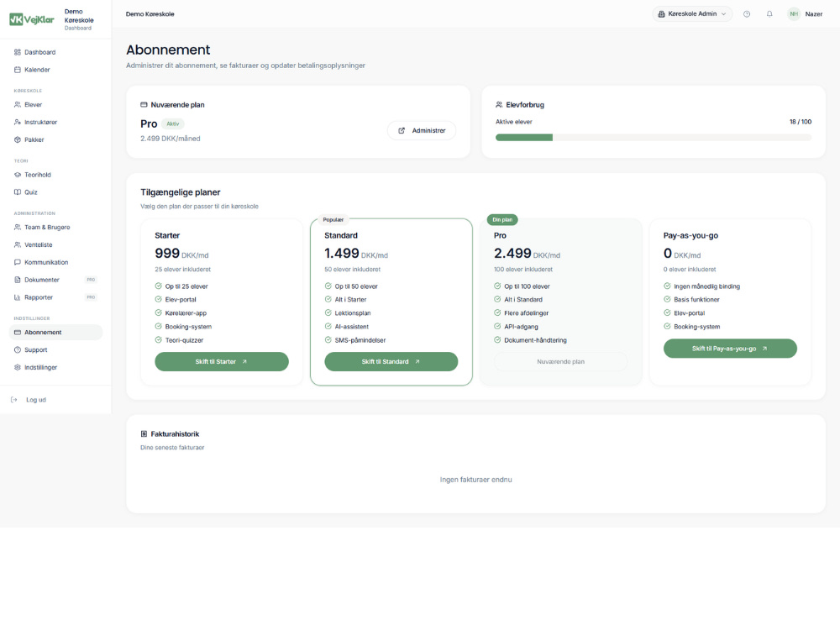Click the Team & Brugere icon

[17, 227]
